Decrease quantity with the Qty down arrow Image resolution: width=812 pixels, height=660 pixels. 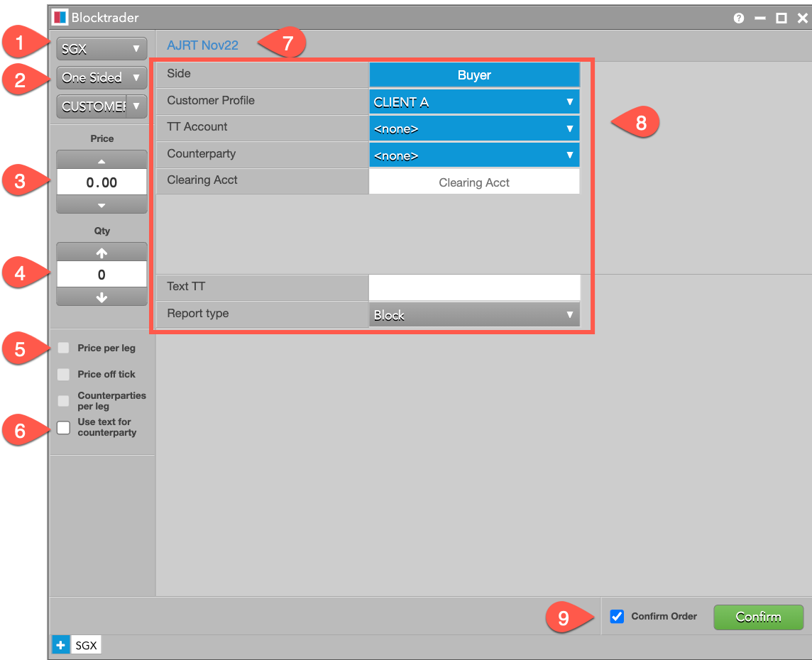pyautogui.click(x=101, y=297)
